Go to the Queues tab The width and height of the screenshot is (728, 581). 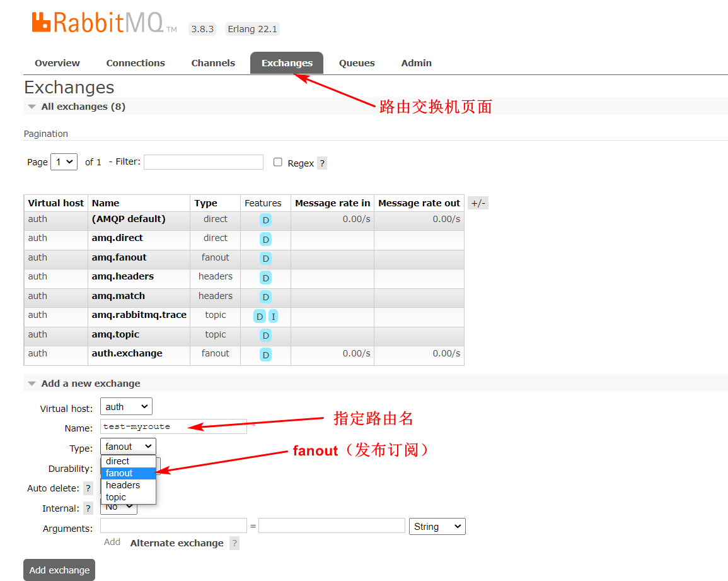[357, 63]
